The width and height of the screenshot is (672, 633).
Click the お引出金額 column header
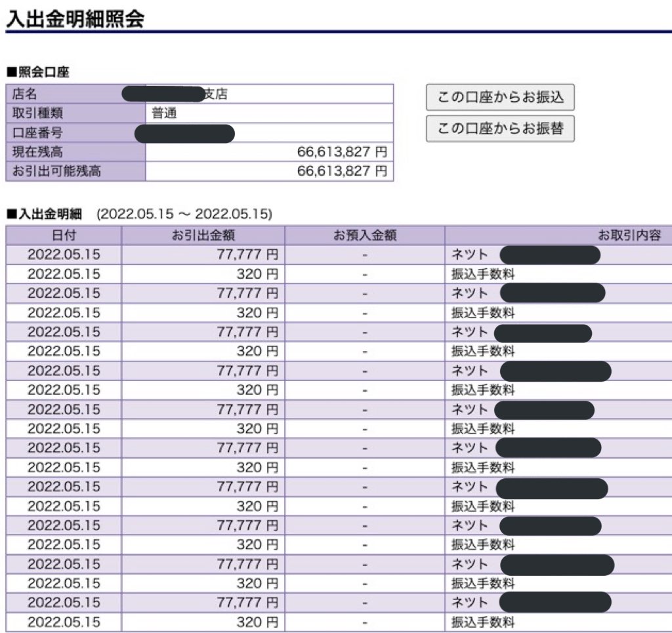(203, 235)
